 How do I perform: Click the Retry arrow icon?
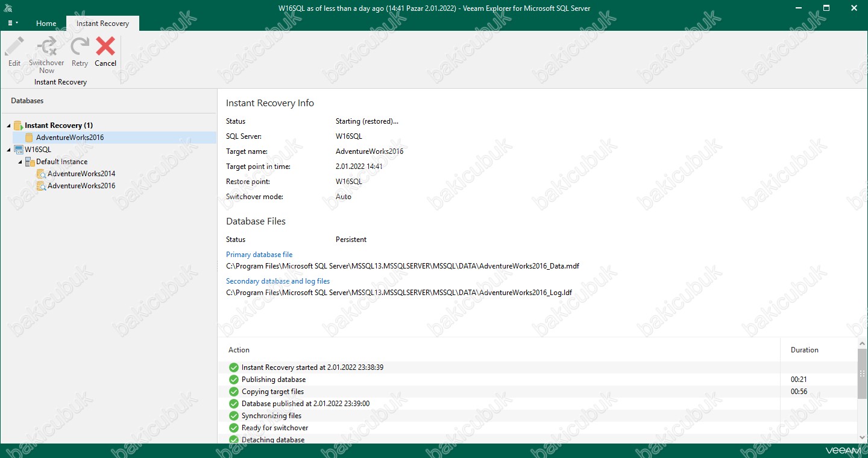coord(80,46)
